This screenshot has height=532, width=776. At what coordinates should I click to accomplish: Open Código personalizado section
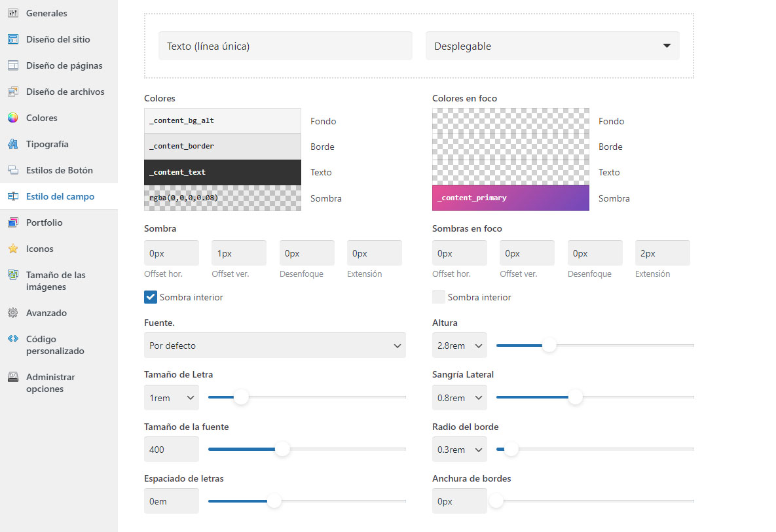(59, 345)
